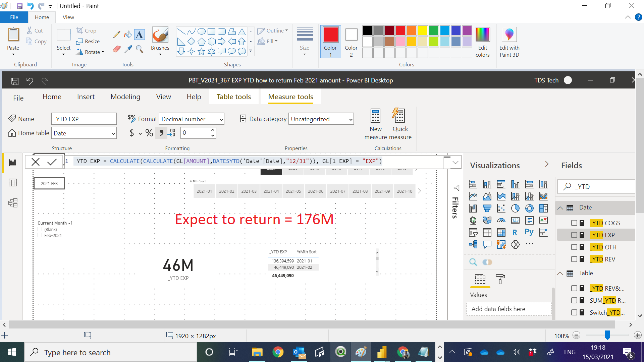Select the Pencil tool in Paint
644x362 pixels.
(117, 34)
